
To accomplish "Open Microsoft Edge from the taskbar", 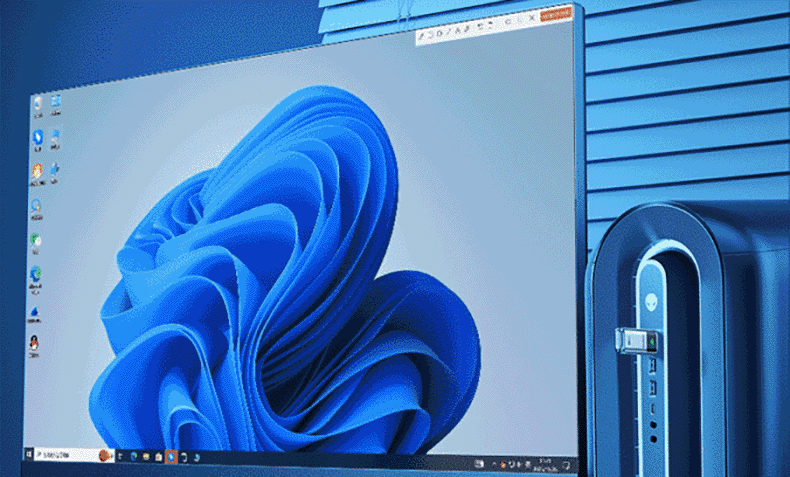I will coord(134,456).
